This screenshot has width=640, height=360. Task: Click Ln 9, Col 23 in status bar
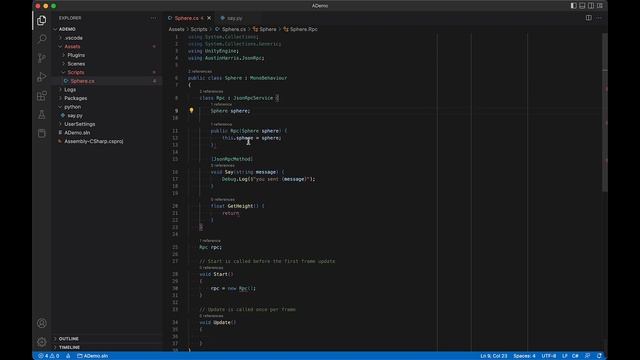click(493, 356)
